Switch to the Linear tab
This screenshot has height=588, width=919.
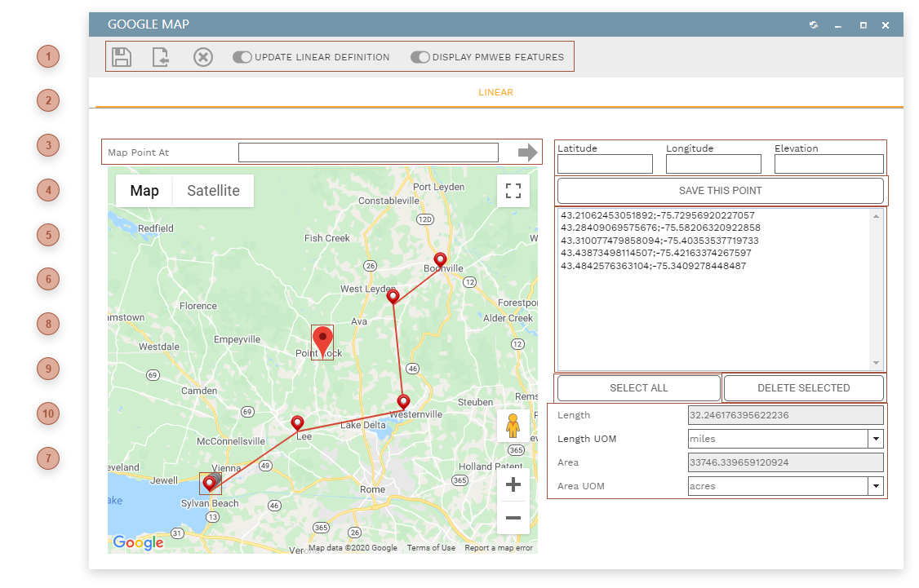pos(495,92)
